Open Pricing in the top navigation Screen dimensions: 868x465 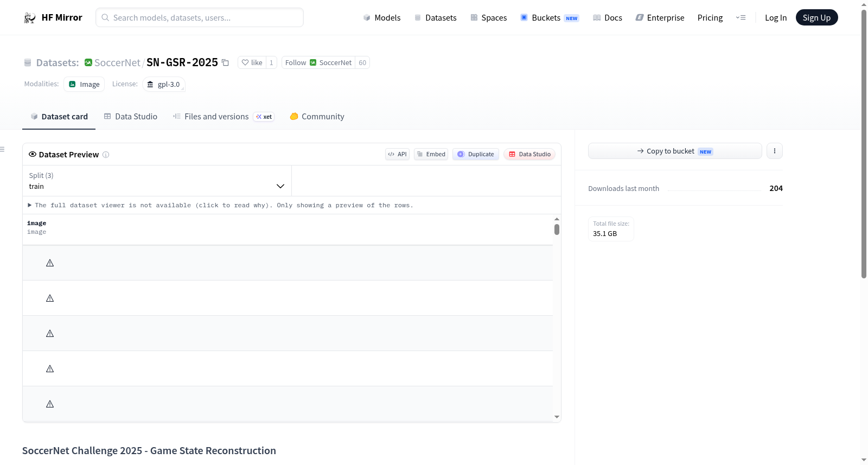[x=710, y=18]
